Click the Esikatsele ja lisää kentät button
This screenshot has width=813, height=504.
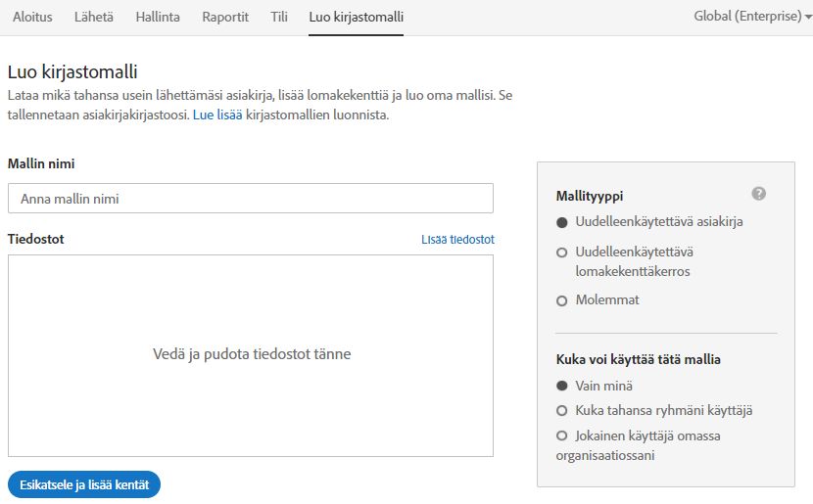point(84,484)
